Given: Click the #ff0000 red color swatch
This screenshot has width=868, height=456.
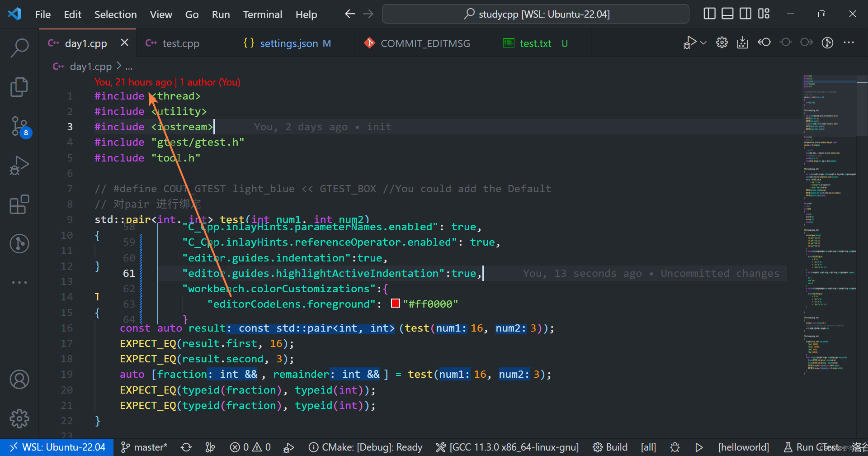Looking at the screenshot, I should coord(396,303).
